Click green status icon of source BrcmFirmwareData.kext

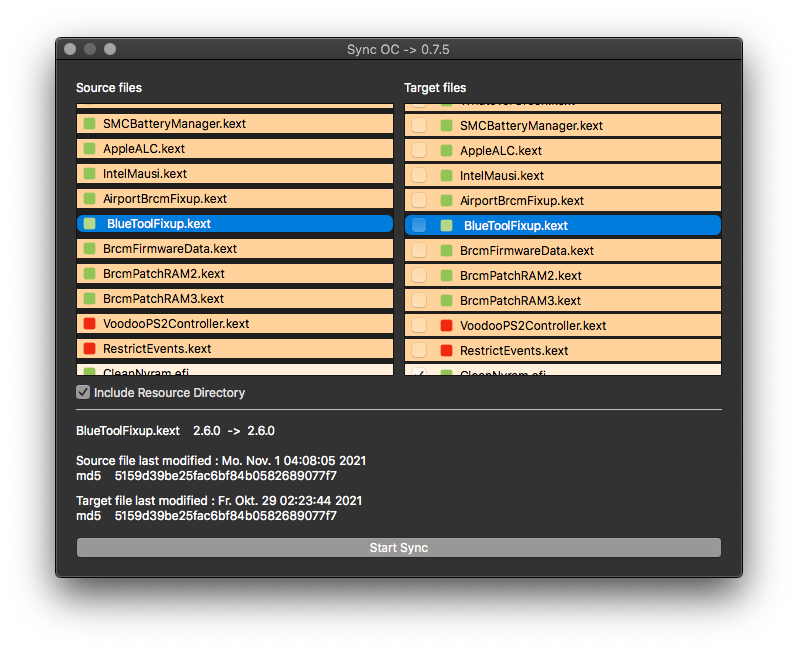pos(90,248)
